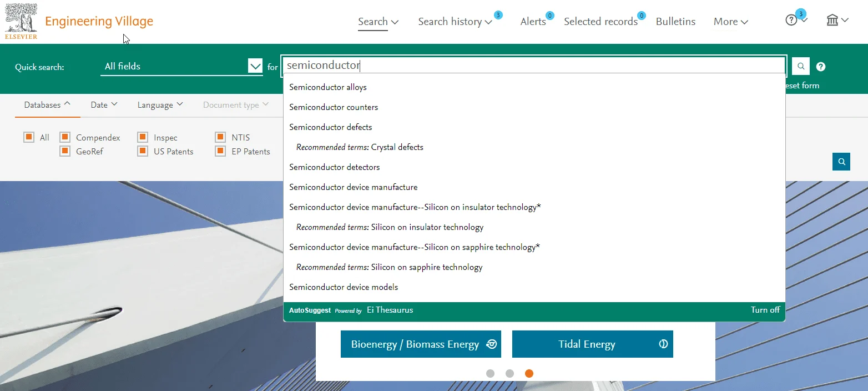Open the More menu
The image size is (868, 391).
click(x=730, y=21)
